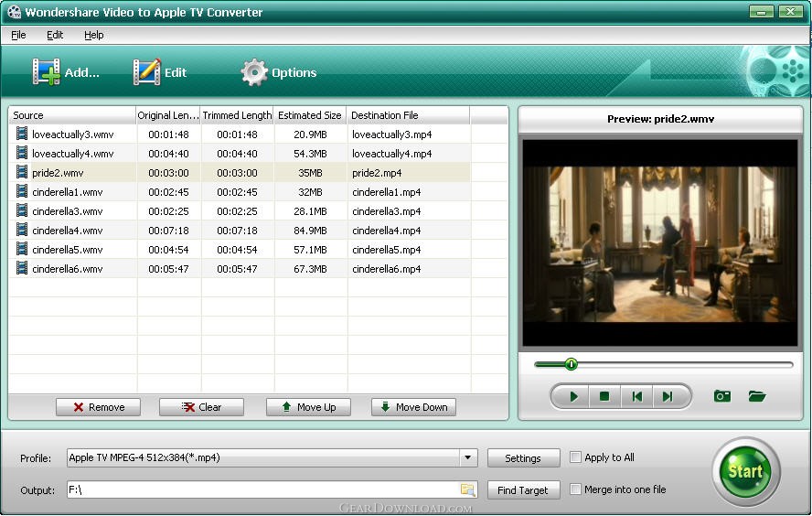
Task: Click film icon beside pride2.wmv
Action: pyautogui.click(x=22, y=172)
